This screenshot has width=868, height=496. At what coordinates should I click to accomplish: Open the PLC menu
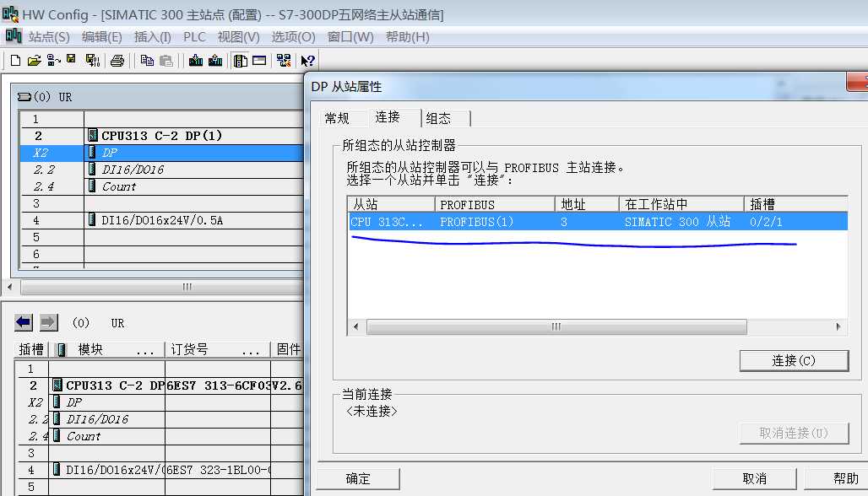[x=194, y=36]
